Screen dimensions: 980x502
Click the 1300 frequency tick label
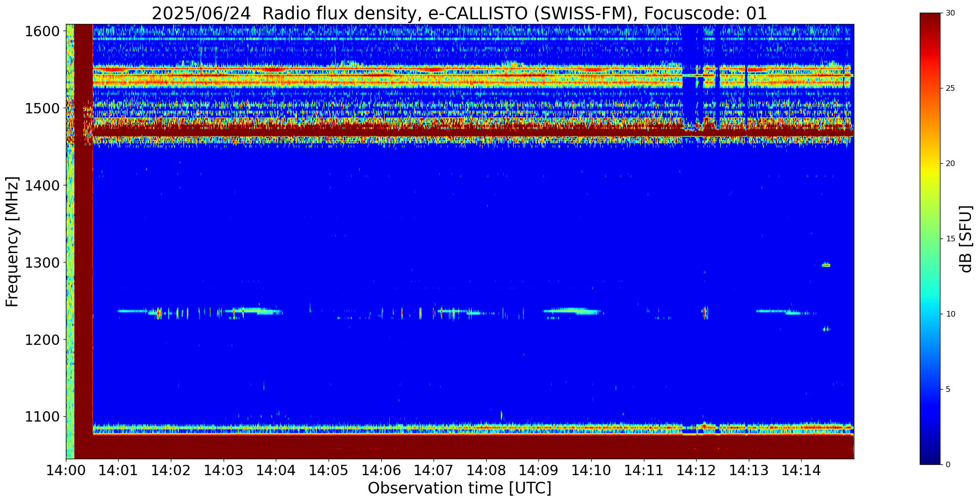click(x=42, y=263)
